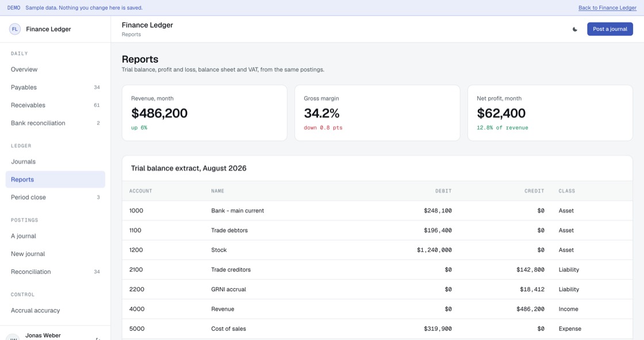Select the Gross margin 34.2% card

click(377, 113)
